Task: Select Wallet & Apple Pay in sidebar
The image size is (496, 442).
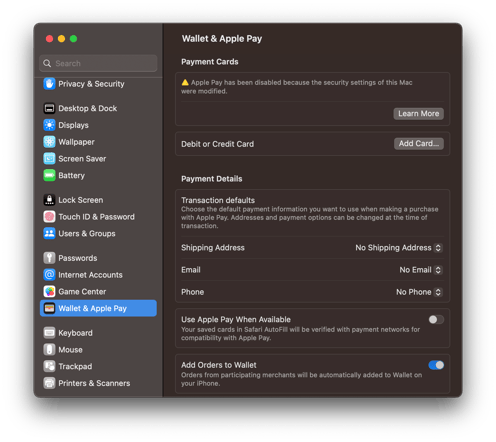Action: tap(98, 308)
